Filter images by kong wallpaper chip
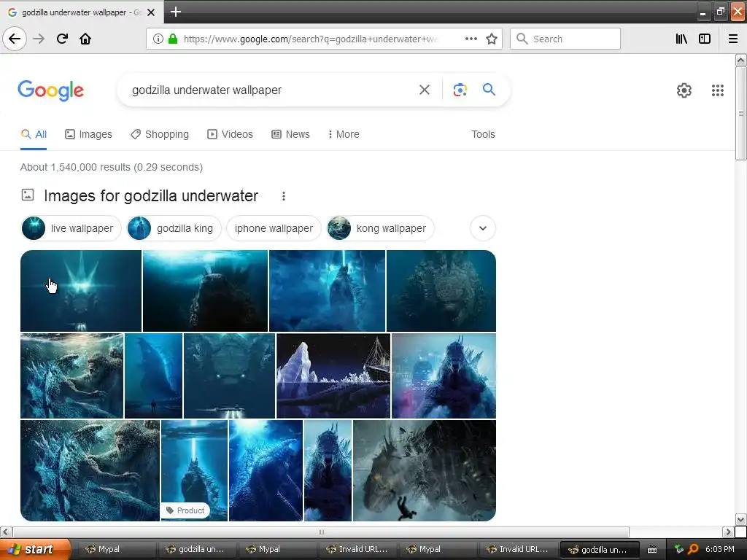Viewport: 747px width, 560px height. click(x=380, y=228)
